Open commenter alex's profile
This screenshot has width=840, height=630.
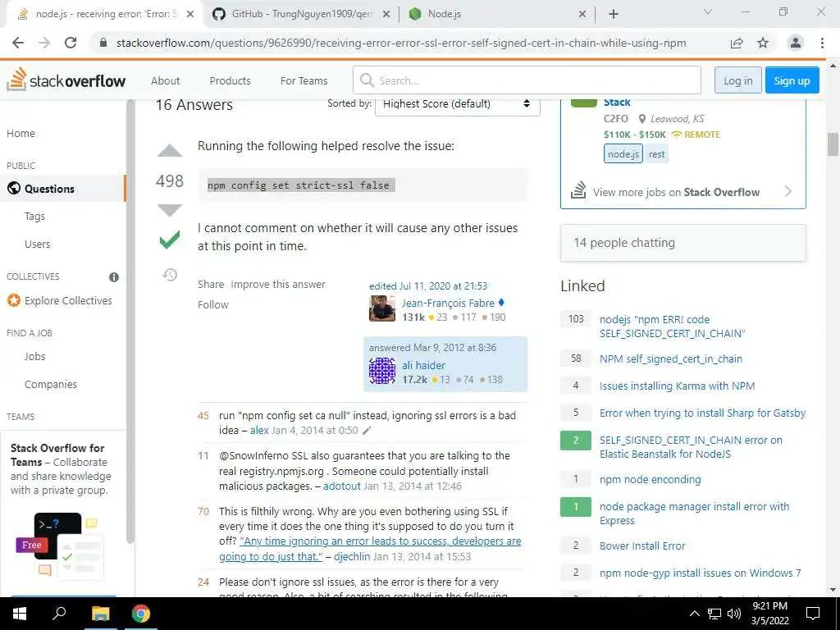tap(259, 431)
